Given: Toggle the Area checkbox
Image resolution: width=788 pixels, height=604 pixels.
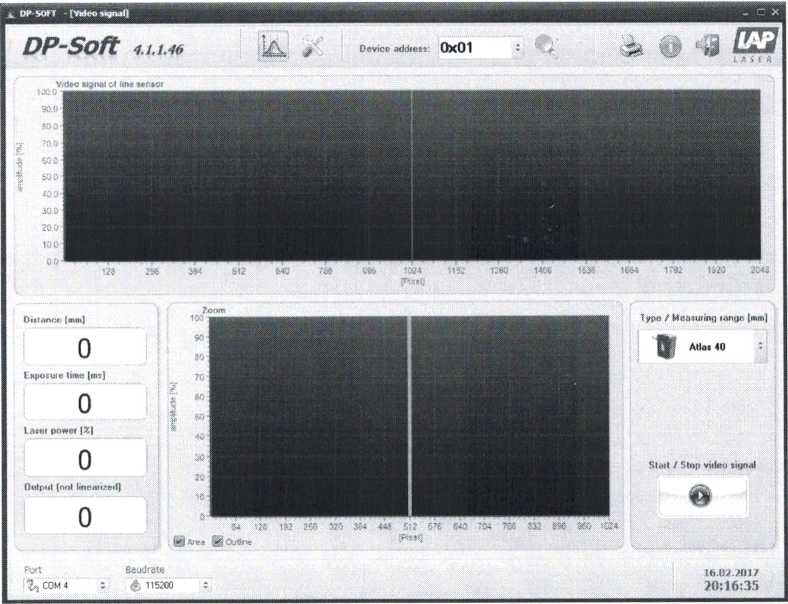Looking at the screenshot, I should coord(179,542).
